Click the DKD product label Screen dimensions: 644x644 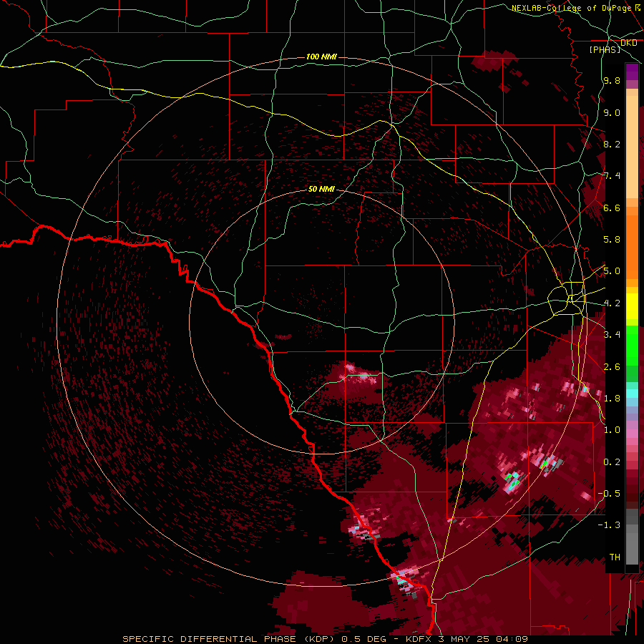pyautogui.click(x=628, y=43)
